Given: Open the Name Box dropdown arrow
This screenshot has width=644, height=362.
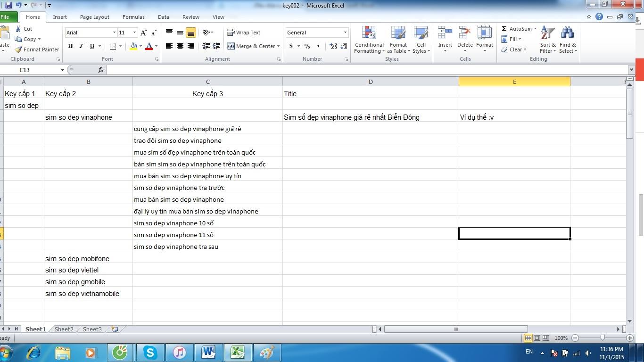Looking at the screenshot, I should pos(62,70).
